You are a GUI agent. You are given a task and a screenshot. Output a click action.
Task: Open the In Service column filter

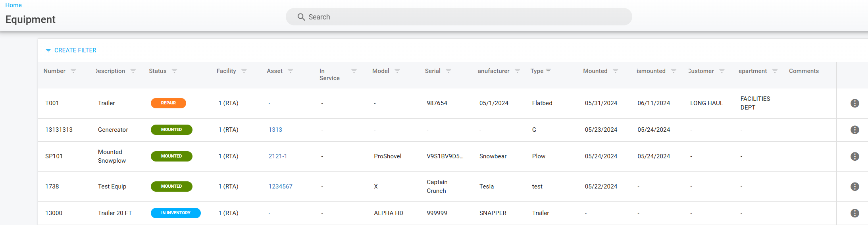[354, 71]
